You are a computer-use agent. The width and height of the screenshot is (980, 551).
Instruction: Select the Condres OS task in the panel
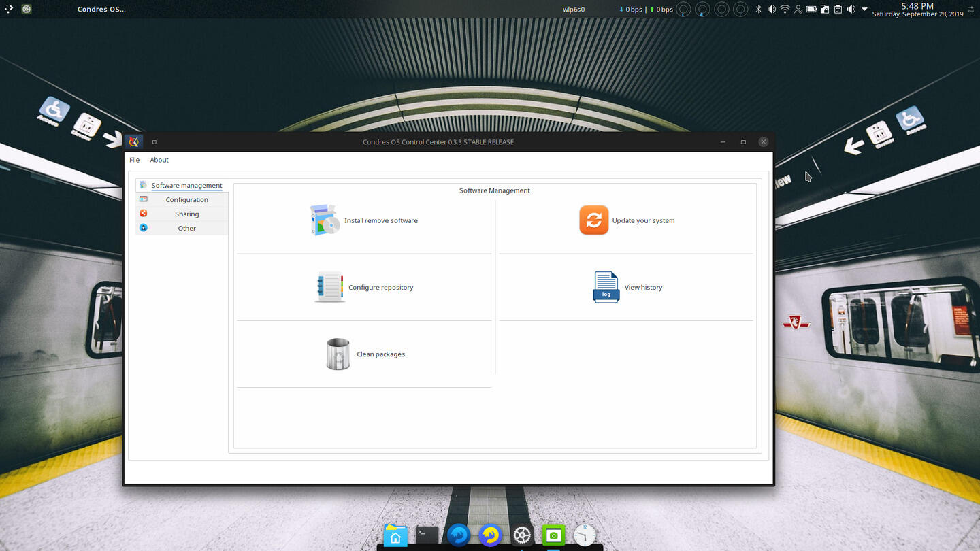click(x=101, y=10)
